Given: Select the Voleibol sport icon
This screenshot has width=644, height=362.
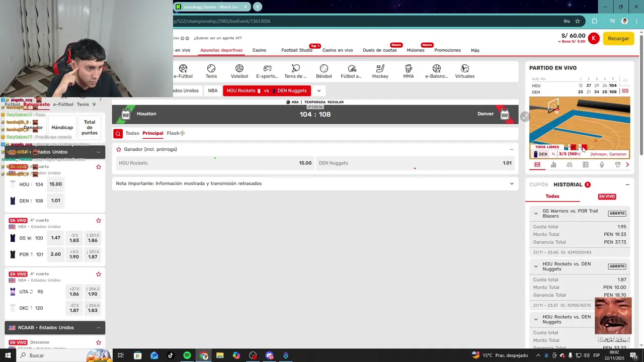Looking at the screenshot, I should coord(239,68).
